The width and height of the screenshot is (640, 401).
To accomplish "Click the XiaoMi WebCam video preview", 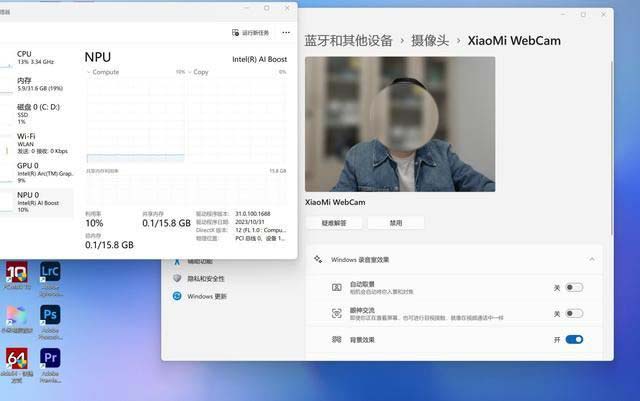I will click(400, 124).
